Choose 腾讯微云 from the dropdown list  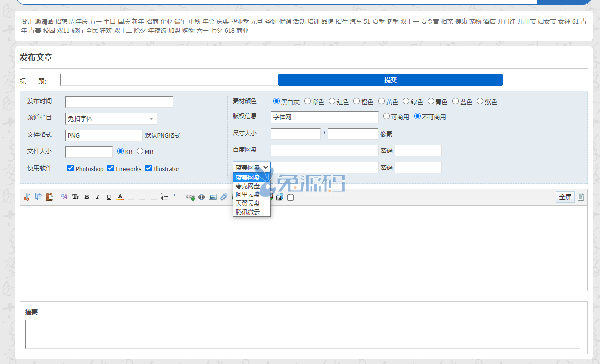[251, 212]
